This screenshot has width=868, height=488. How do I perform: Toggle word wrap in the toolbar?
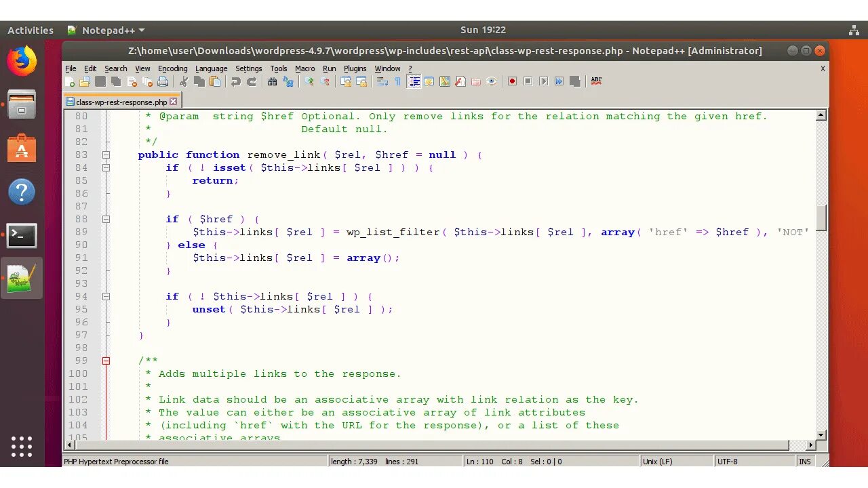coord(382,81)
